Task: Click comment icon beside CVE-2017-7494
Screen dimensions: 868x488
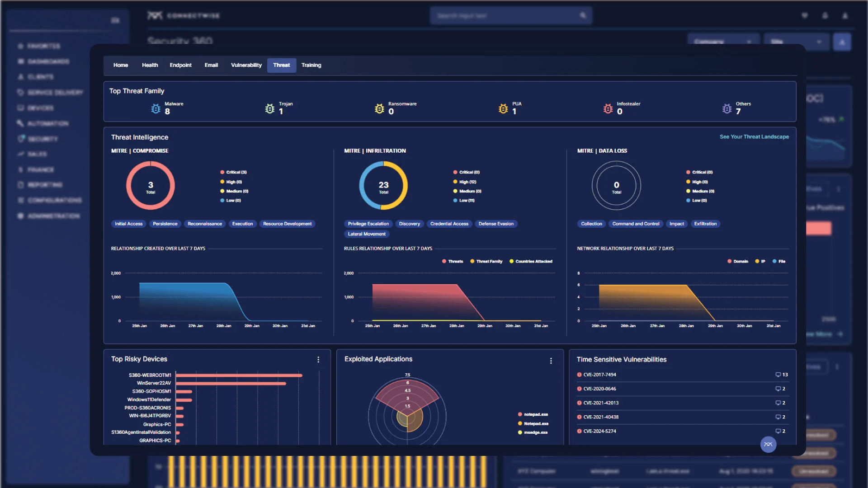Action: 778,375
